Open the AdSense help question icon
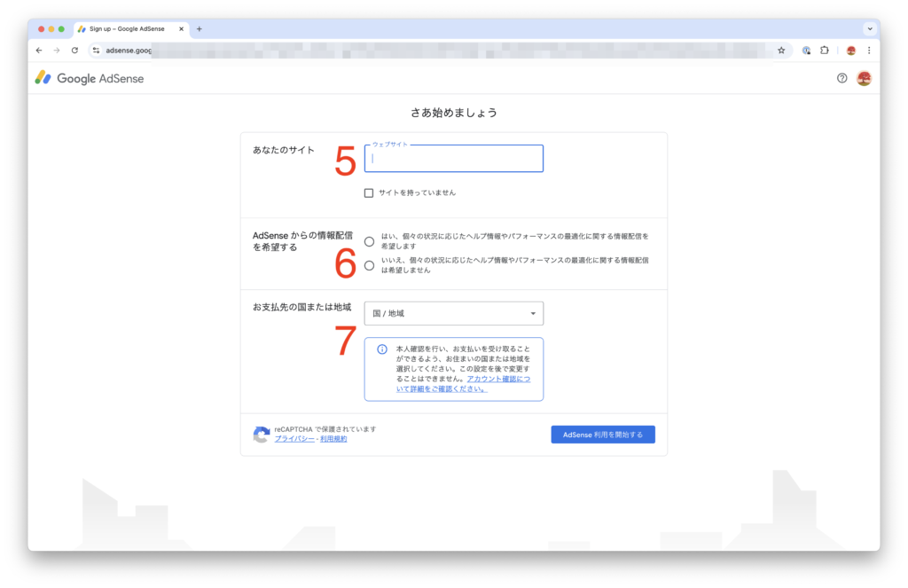Screen dimensions: 908x588 842,78
